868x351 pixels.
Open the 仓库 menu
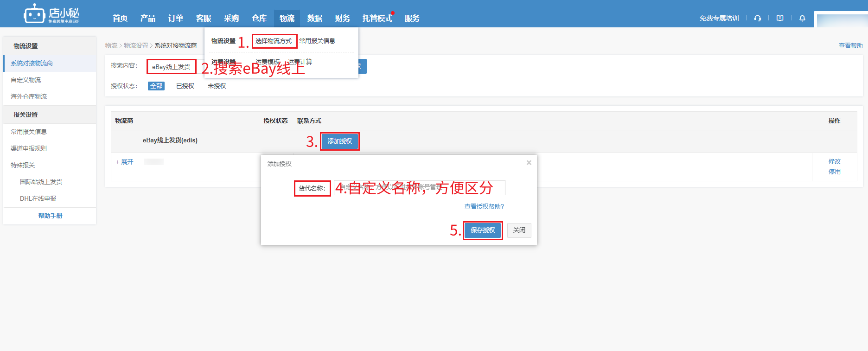(259, 18)
